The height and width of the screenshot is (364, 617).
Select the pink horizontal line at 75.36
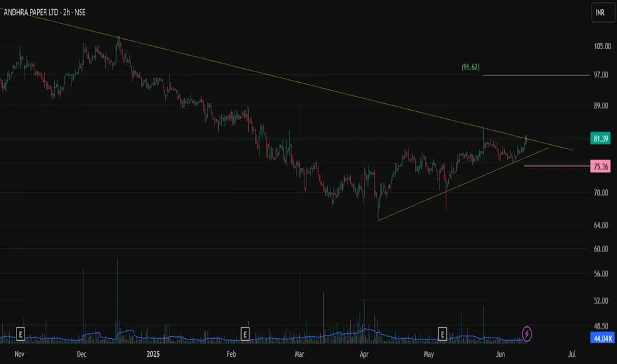click(557, 166)
